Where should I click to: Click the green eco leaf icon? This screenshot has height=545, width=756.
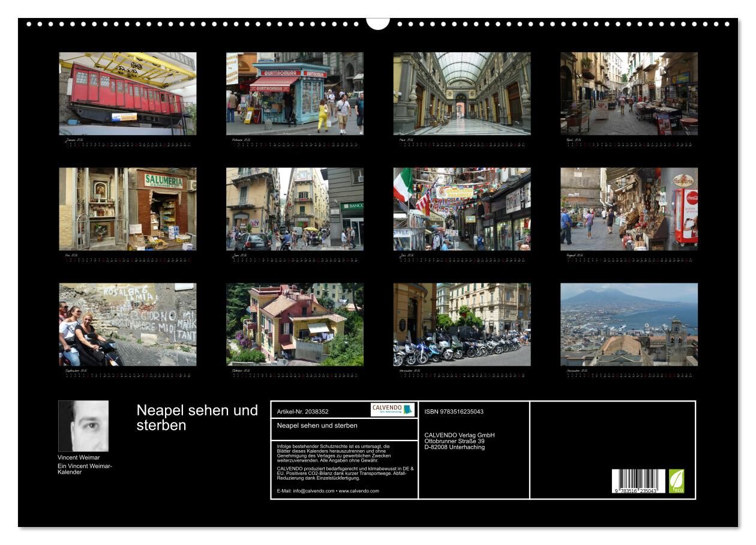(x=676, y=481)
